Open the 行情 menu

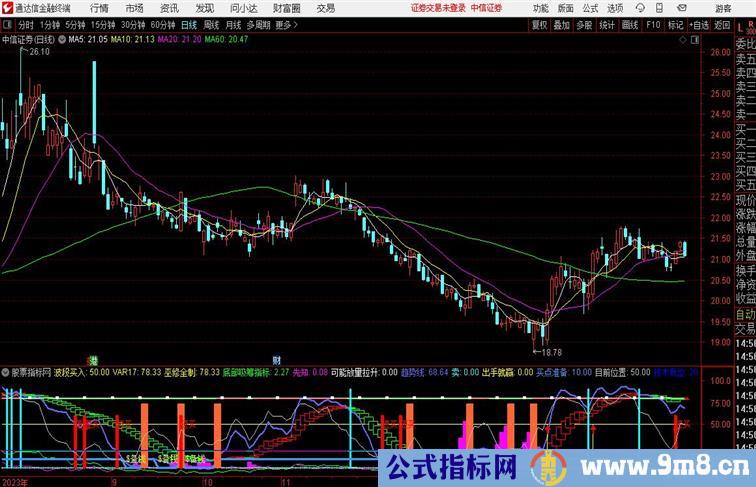99,7
